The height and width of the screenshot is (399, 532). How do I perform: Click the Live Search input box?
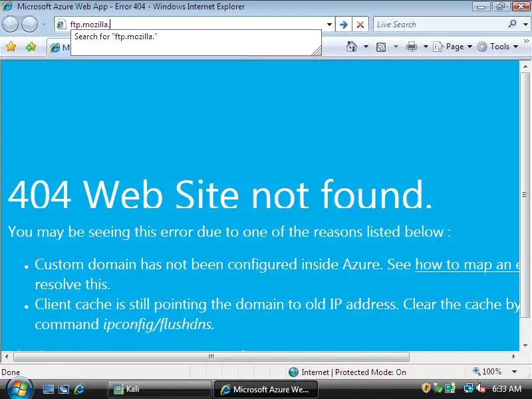tap(440, 25)
